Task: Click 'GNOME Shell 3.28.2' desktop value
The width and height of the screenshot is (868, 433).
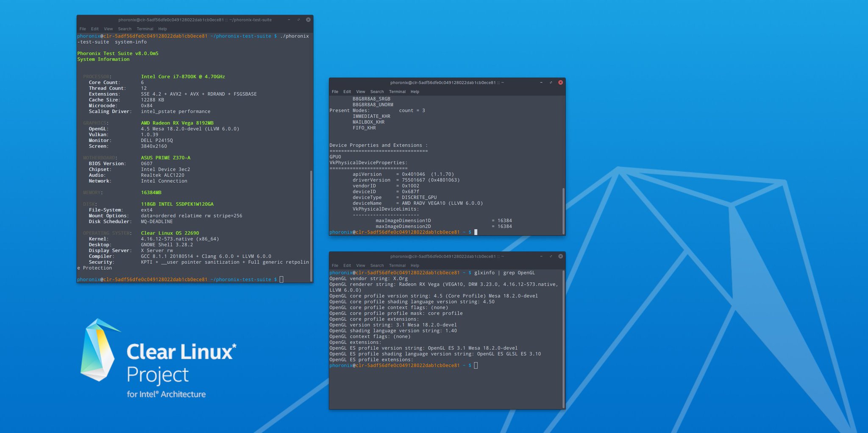Action: 167,245
